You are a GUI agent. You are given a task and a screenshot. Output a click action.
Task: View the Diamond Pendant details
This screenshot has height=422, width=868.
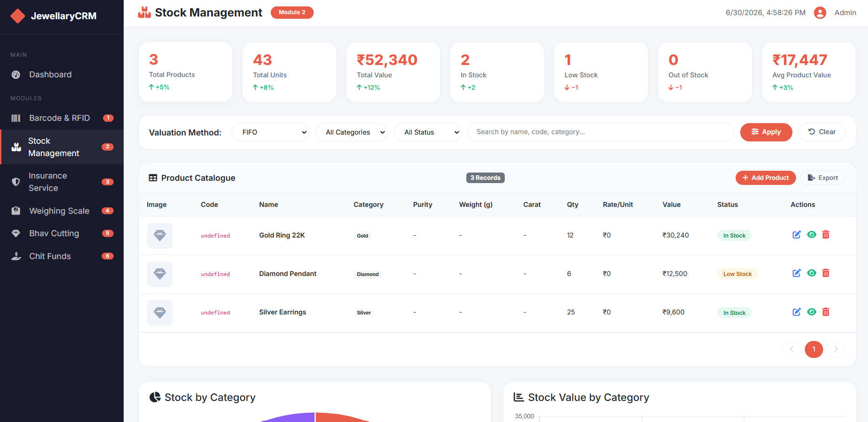(812, 273)
